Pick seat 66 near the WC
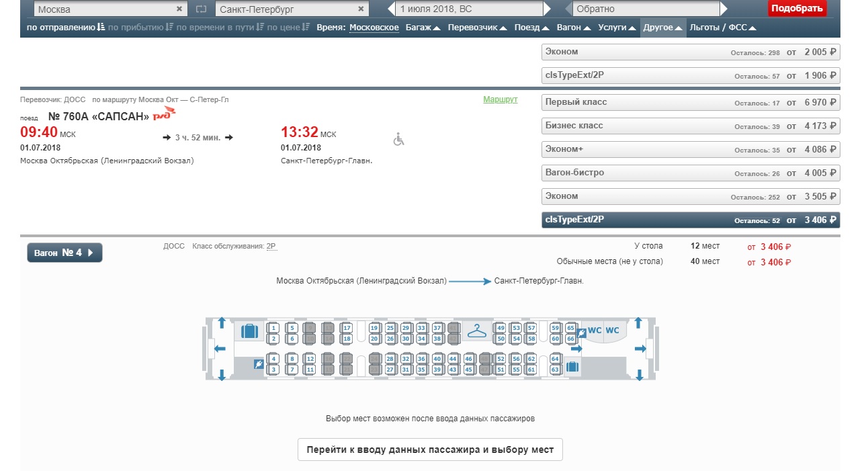Image resolution: width=868 pixels, height=471 pixels. click(x=571, y=339)
